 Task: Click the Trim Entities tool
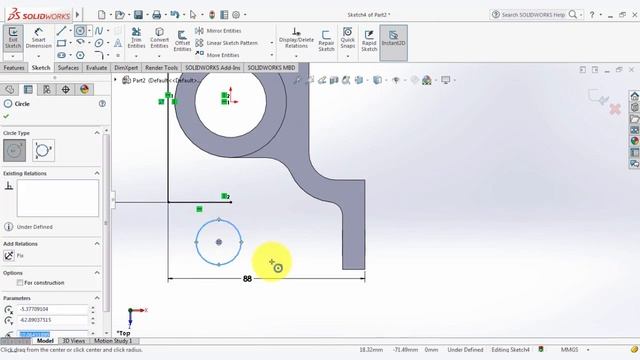pos(136,38)
